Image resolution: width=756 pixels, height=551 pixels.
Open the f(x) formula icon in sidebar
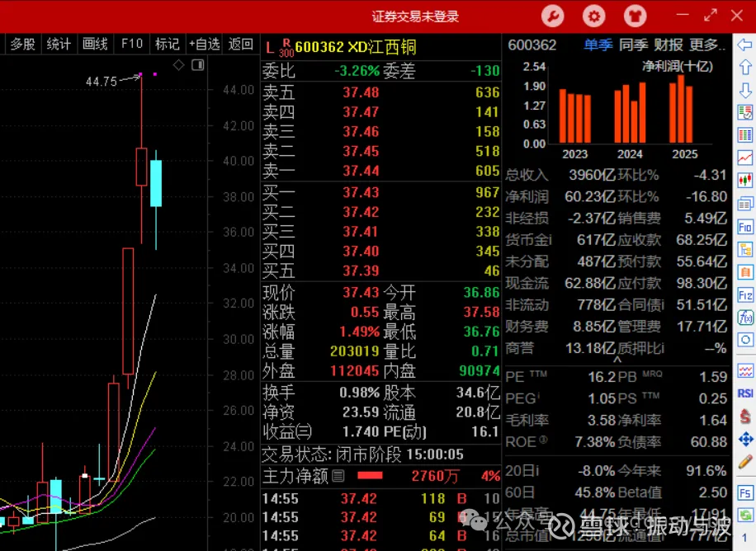(x=745, y=318)
